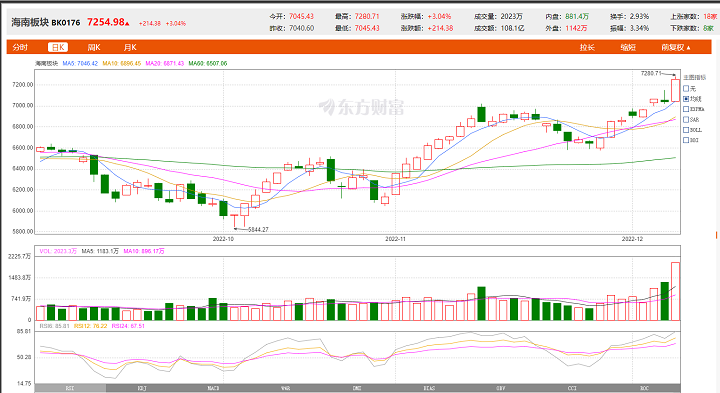Expand the 前复权 adjustment dropdown
Screen dimensions: 720x393
point(676,47)
